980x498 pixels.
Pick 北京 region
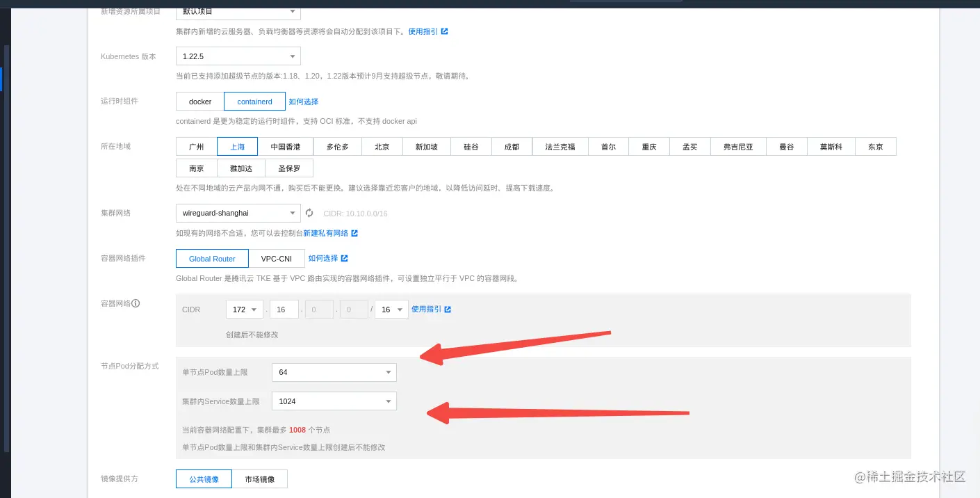point(382,147)
